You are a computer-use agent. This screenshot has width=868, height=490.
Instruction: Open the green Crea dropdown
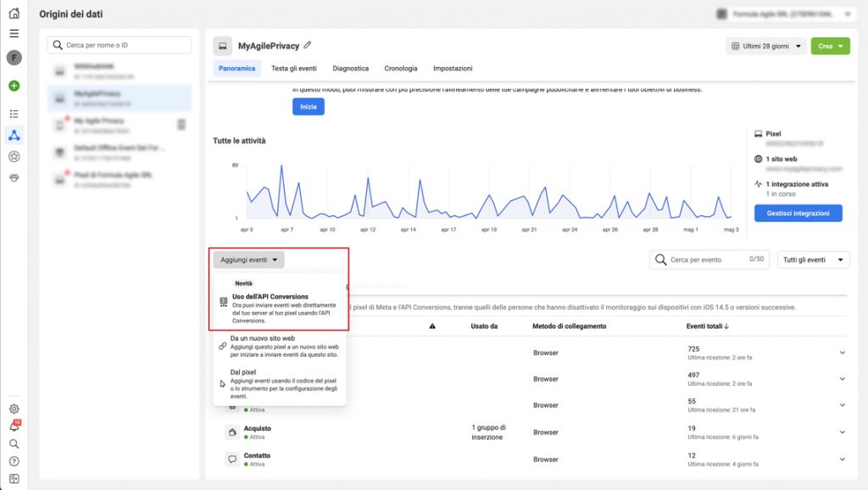[x=830, y=45]
